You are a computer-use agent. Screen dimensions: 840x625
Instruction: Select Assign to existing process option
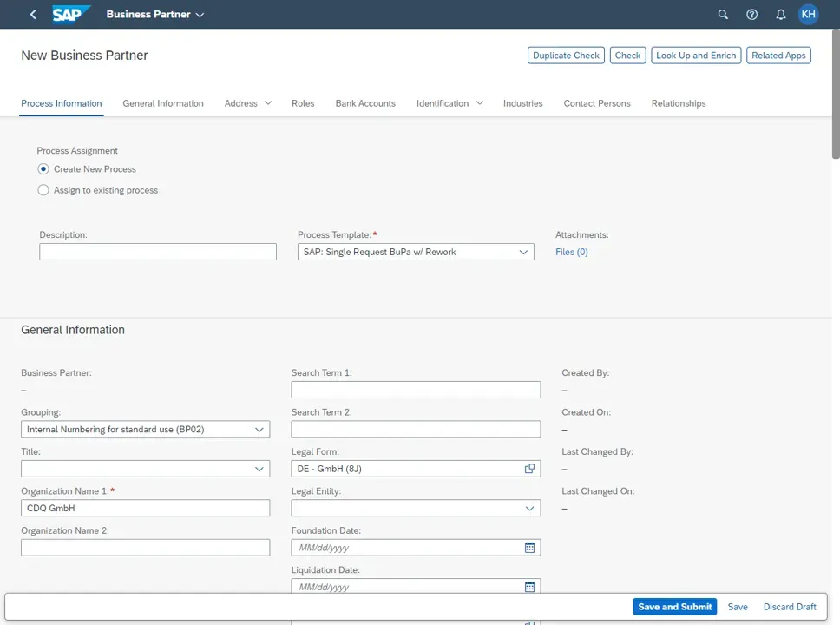(x=43, y=190)
